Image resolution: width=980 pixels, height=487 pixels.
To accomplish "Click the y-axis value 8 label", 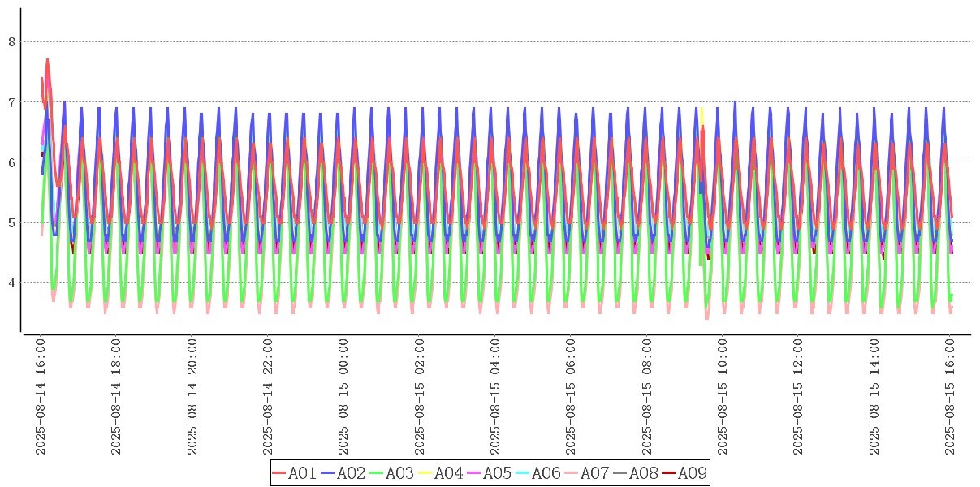I will tap(11, 41).
